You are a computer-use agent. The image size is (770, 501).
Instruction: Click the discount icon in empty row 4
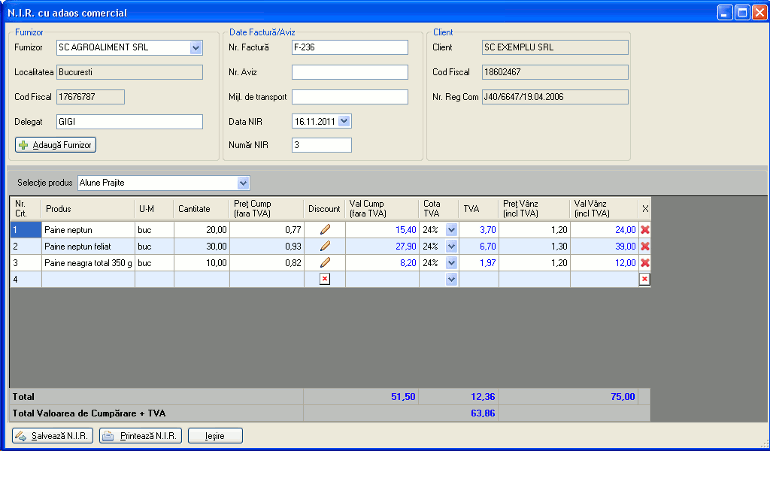coord(325,279)
